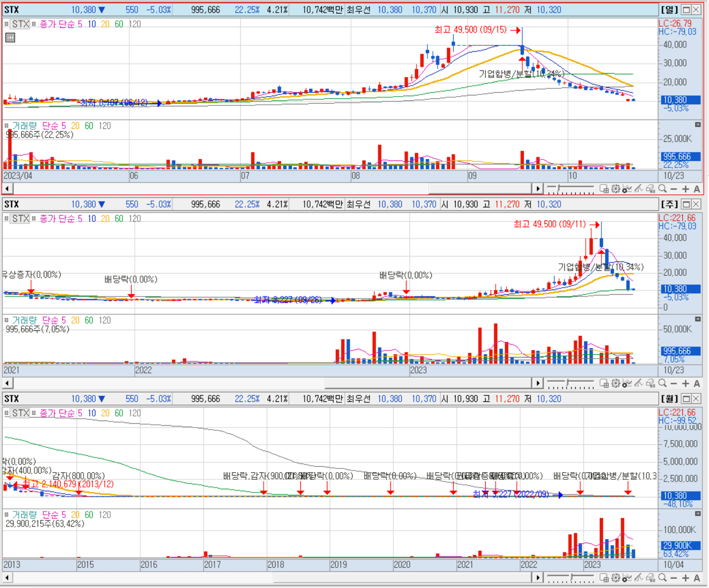Click the chart layout icon in the monthly chart toolbar
Screen dimensions: 709x588
(x=604, y=578)
